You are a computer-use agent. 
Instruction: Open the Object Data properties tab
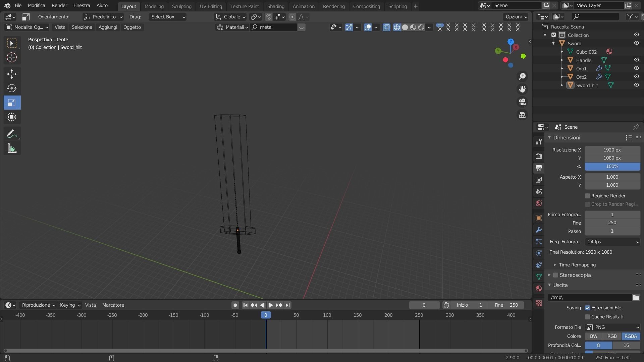click(539, 277)
